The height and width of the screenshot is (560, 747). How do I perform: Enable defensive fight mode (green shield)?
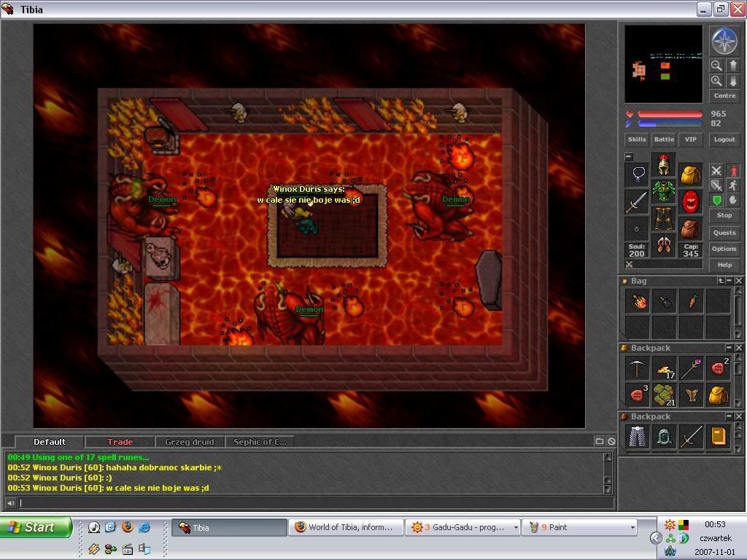pyautogui.click(x=716, y=200)
